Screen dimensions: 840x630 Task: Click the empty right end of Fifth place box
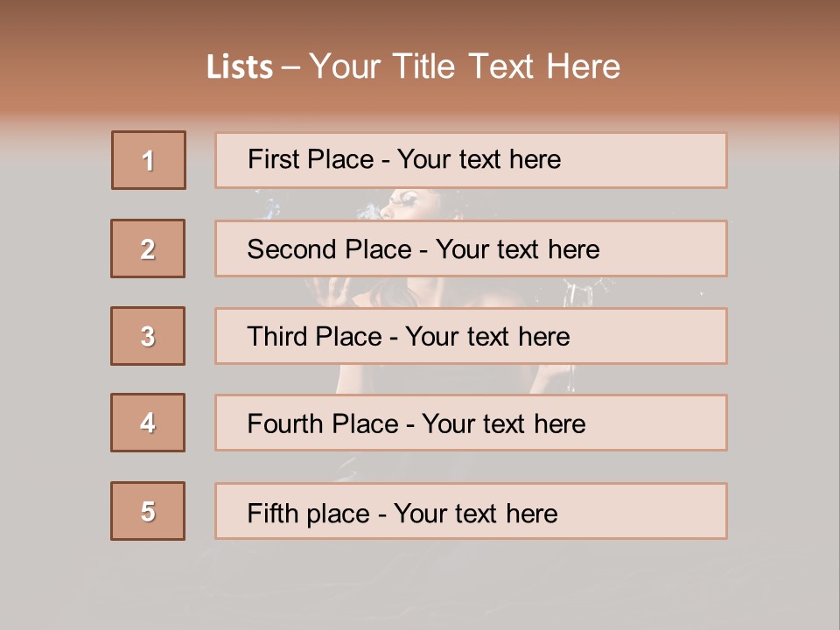click(665, 511)
